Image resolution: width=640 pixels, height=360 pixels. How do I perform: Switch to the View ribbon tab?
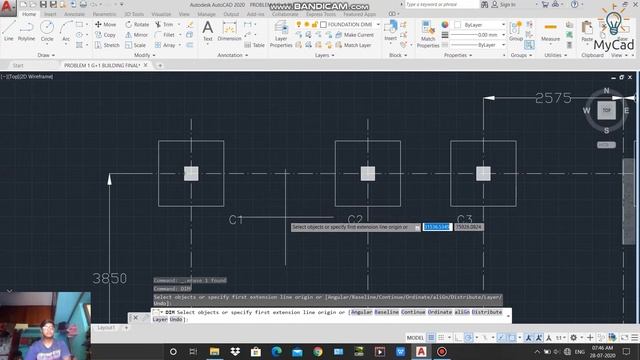pyautogui.click(x=184, y=14)
